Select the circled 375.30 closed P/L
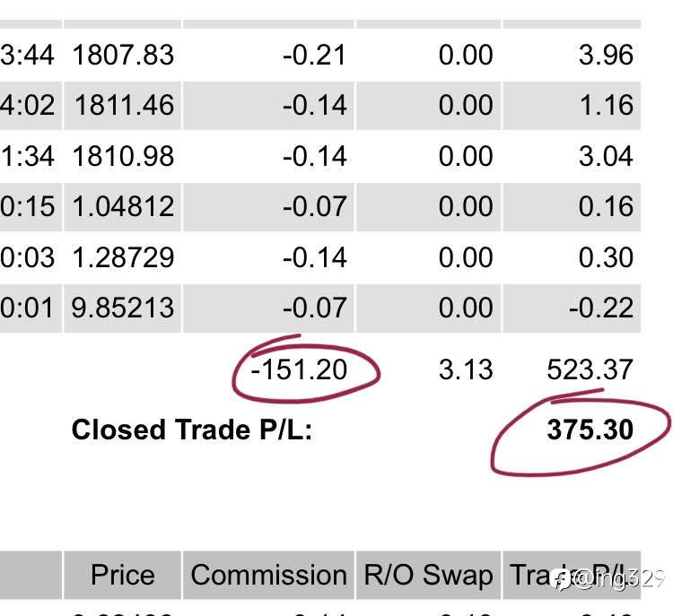 point(590,429)
